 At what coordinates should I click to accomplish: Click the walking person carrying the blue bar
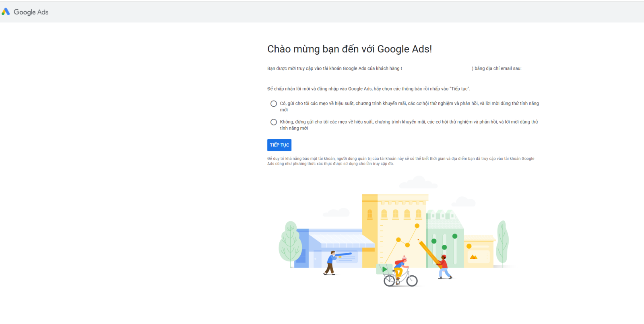click(x=330, y=263)
